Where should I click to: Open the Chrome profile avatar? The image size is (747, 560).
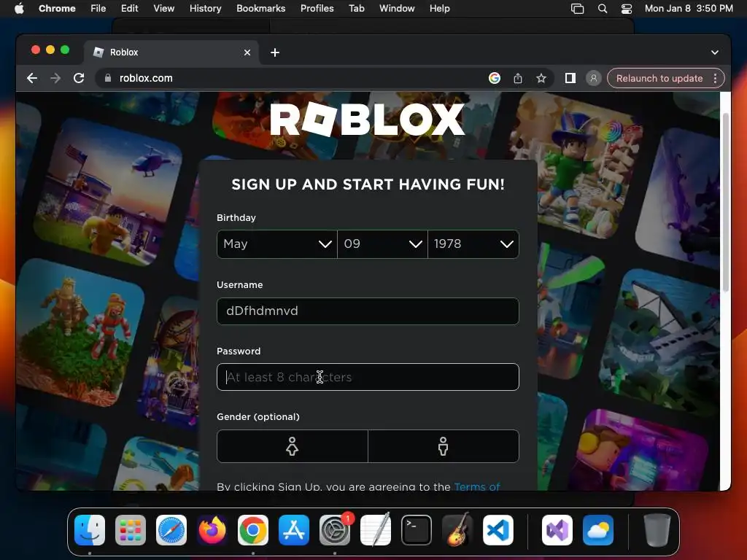tap(594, 78)
